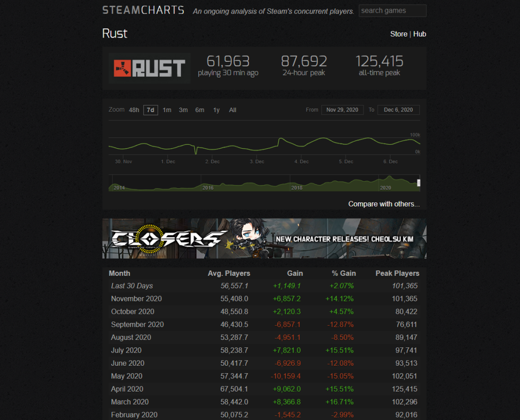Select the September 2020 row label
The image size is (520, 420).
pos(137,325)
